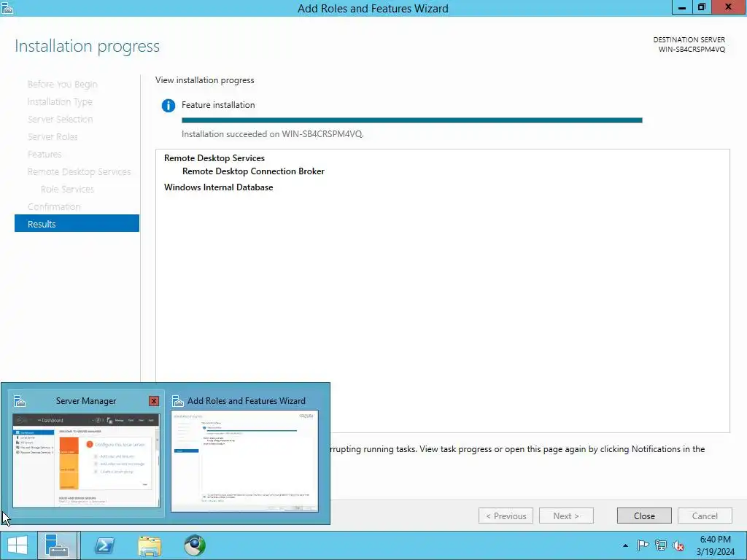This screenshot has height=560, width=747.
Task: Click the Close button in wizard
Action: (644, 516)
